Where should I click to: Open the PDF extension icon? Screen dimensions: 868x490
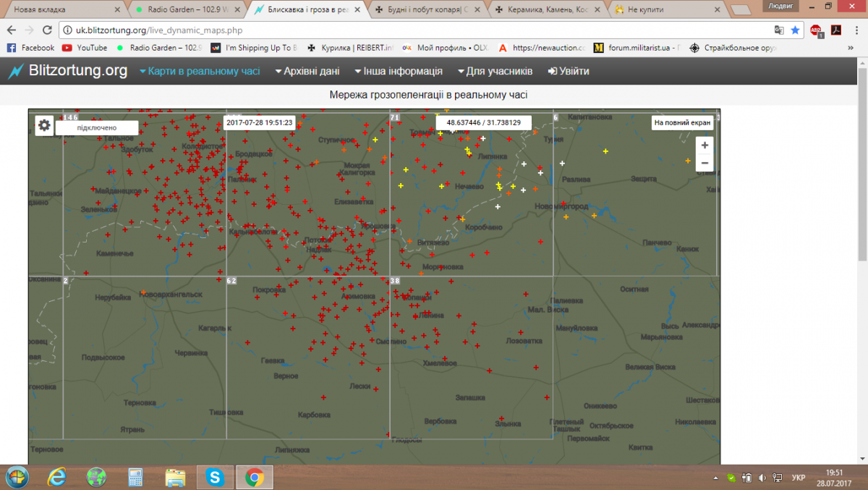tap(835, 30)
